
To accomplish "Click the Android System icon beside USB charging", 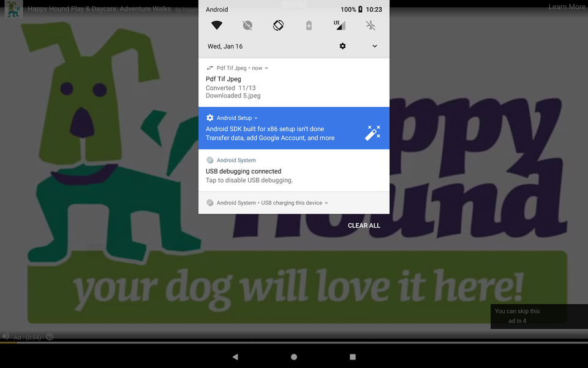I will pyautogui.click(x=210, y=203).
